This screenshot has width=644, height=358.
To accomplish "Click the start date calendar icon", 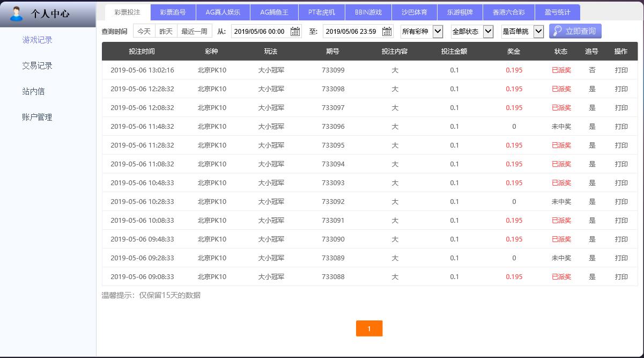I will (x=295, y=32).
